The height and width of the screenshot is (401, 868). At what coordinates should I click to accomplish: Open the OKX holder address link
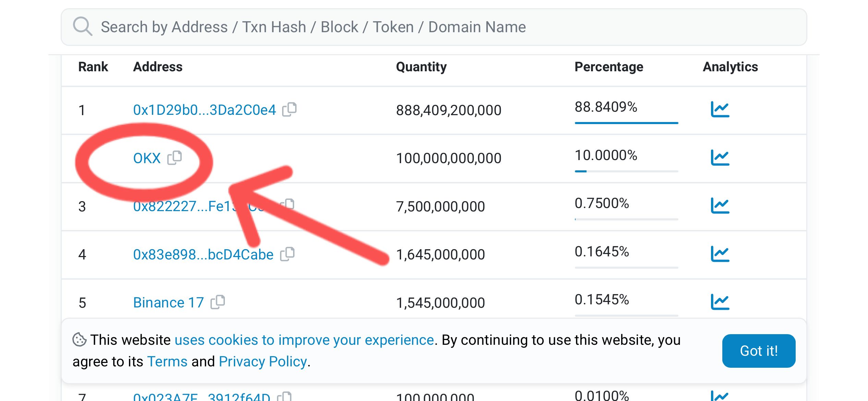pyautogui.click(x=147, y=158)
